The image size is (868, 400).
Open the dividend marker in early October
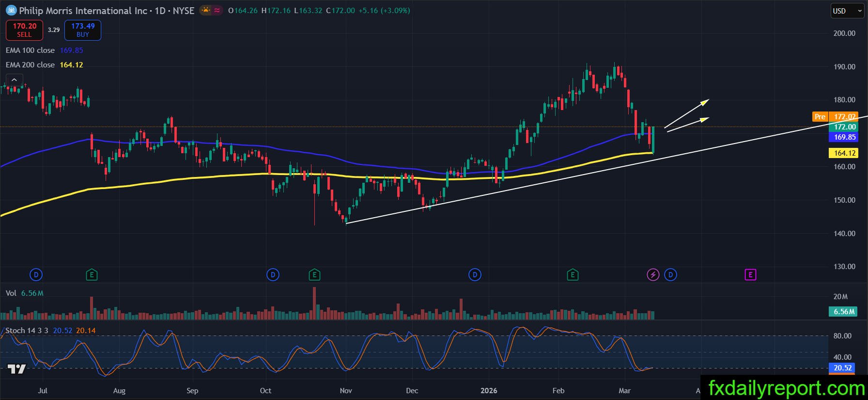coord(273,275)
